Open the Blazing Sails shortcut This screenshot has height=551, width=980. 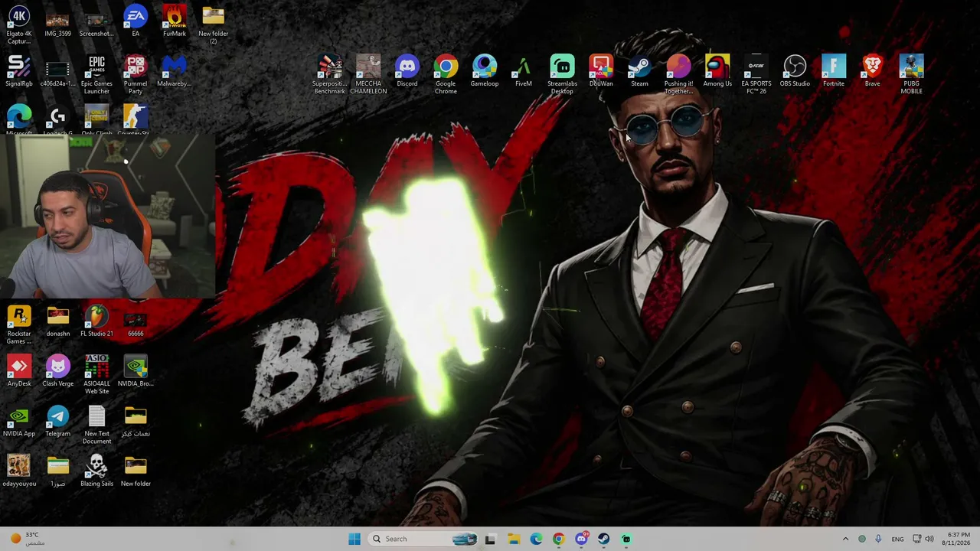point(96,471)
